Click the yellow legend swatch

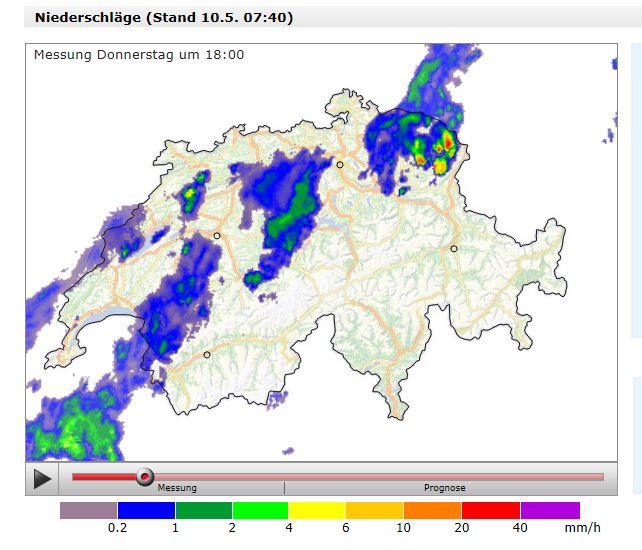point(317,511)
